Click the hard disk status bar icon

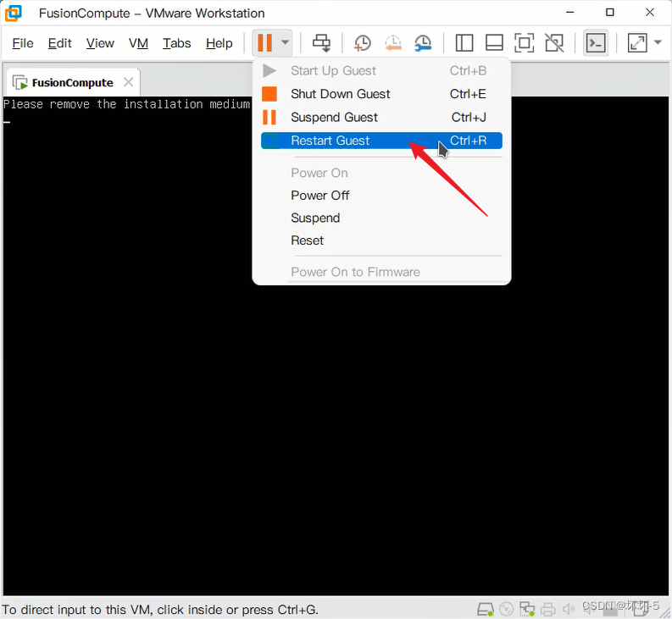(485, 609)
